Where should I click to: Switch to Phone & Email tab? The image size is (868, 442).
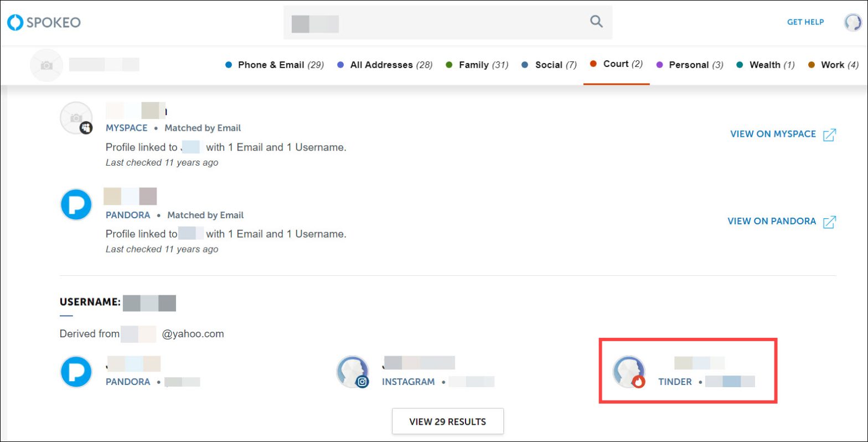pyautogui.click(x=275, y=65)
